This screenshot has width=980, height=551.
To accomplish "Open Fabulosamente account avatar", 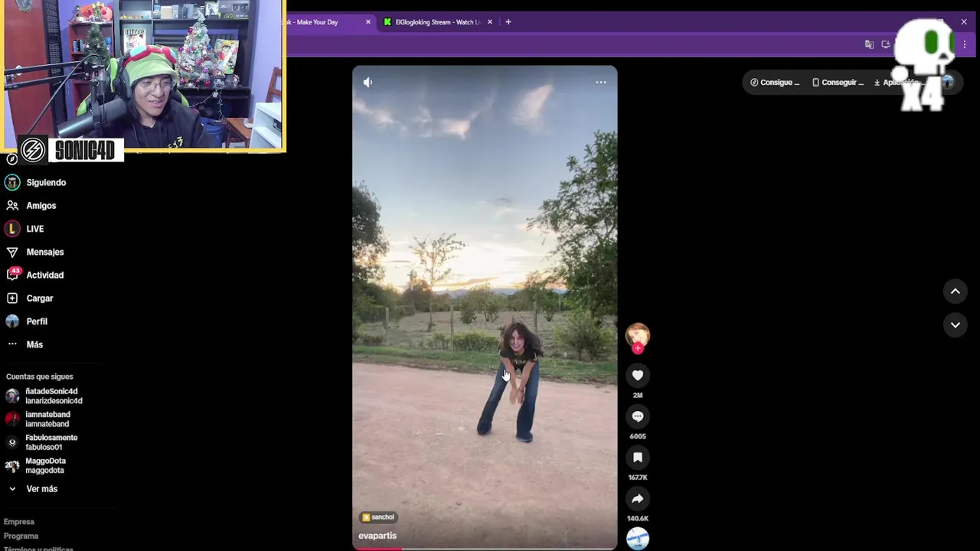I will (12, 442).
